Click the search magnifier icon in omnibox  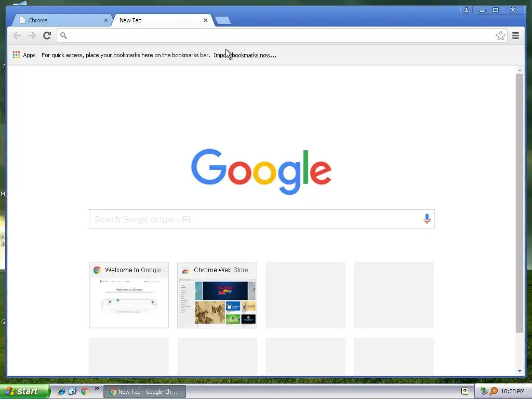pos(63,35)
